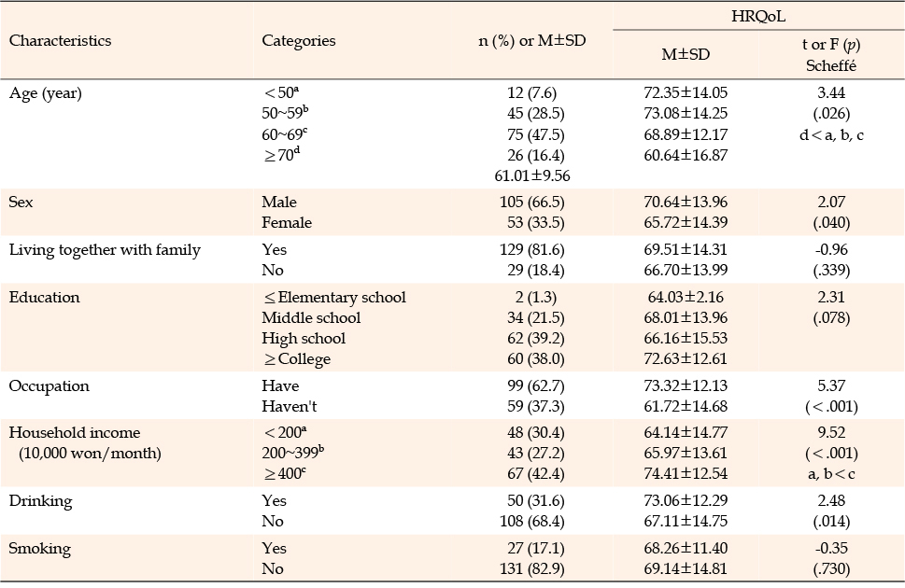Click the HRQoL column header
The width and height of the screenshot is (905, 588).
pos(757,16)
